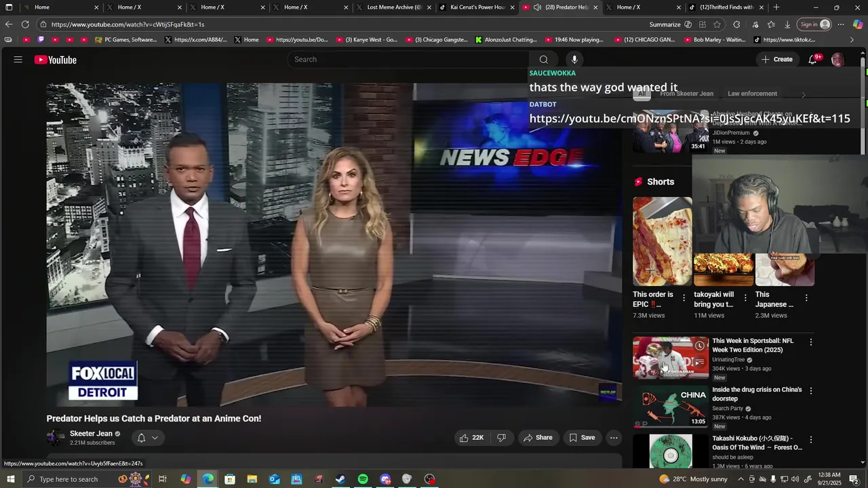Image resolution: width=868 pixels, height=488 pixels.
Task: Open Edge Settings and more ellipsis
Action: pyautogui.click(x=841, y=24)
